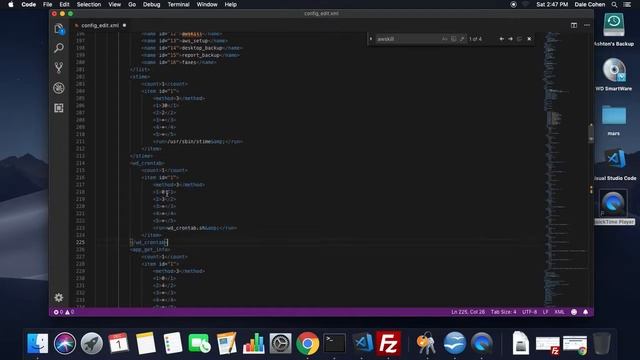640x360 pixels.
Task: Click the screen recording indicator in menu bar
Action: (x=513, y=4)
